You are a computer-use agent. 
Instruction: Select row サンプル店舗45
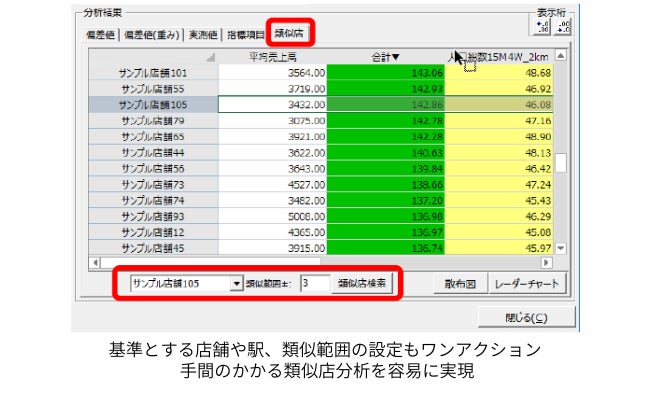click(x=153, y=248)
